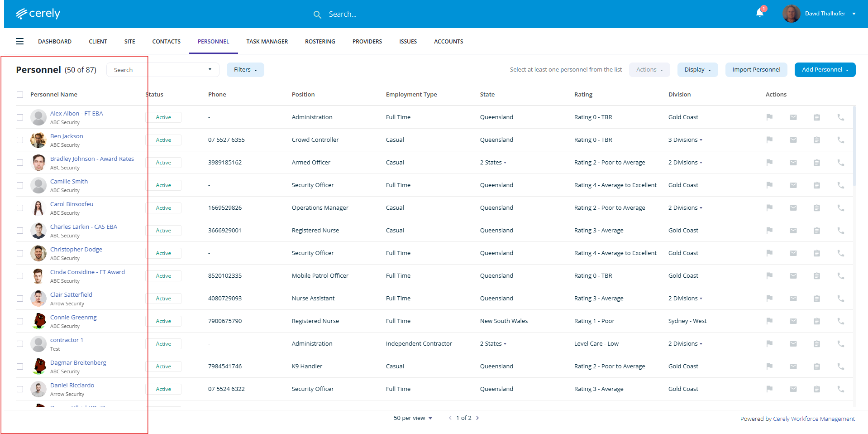Viewport: 868px width, 434px height.
Task: Sort by the Rating column header
Action: click(583, 95)
